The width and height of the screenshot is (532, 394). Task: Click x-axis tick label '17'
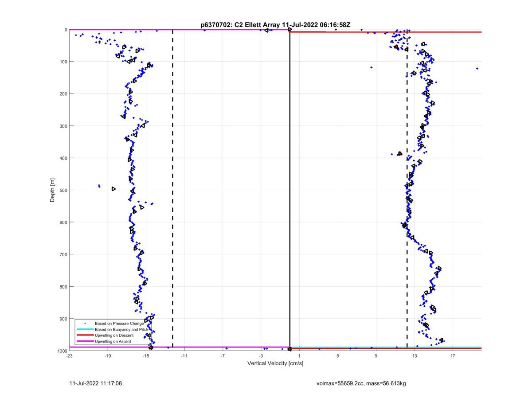pyautogui.click(x=453, y=355)
